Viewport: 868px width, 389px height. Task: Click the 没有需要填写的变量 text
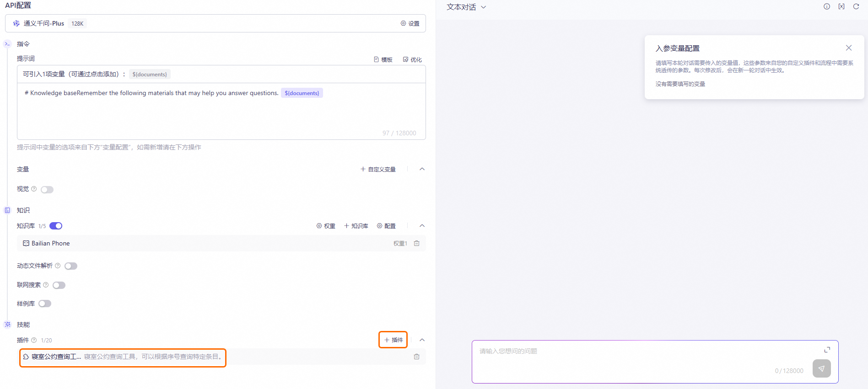pos(680,84)
